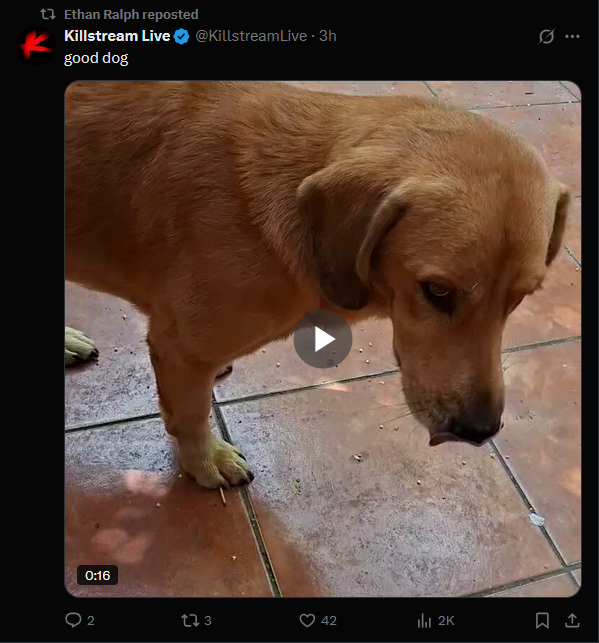This screenshot has height=643, width=599.
Task: Click the 0:16 video duration badge
Action: 98,575
